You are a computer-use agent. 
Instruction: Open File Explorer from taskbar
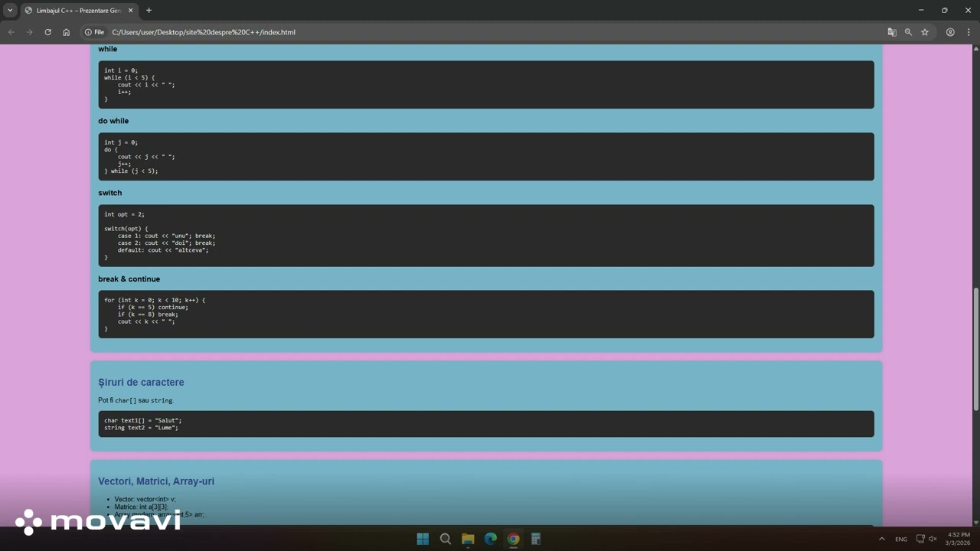(x=468, y=539)
